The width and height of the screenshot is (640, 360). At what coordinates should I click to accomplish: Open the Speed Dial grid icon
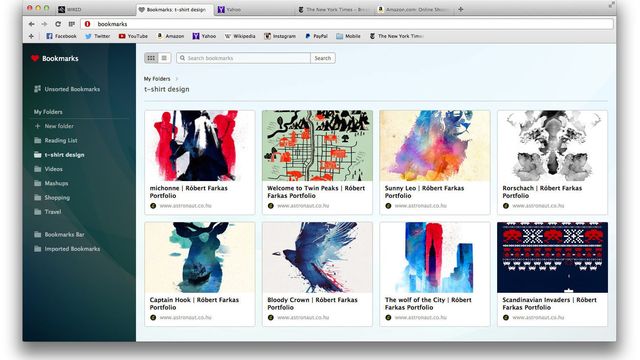click(71, 24)
